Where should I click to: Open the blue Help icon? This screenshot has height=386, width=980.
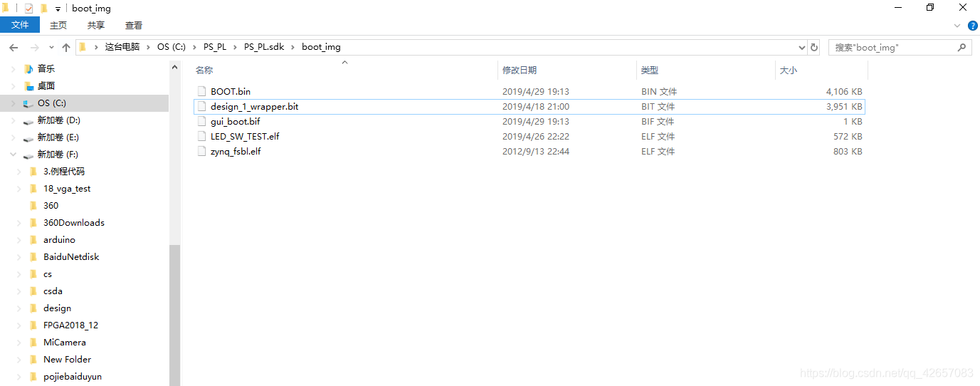click(973, 25)
